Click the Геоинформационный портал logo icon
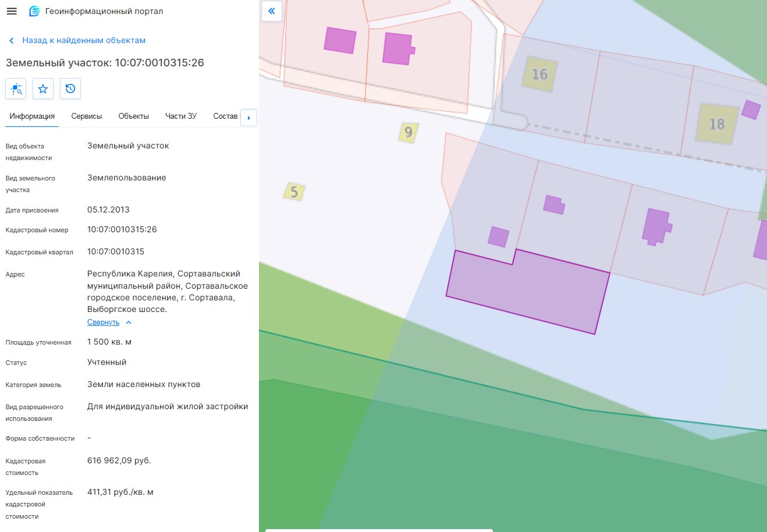 [34, 11]
